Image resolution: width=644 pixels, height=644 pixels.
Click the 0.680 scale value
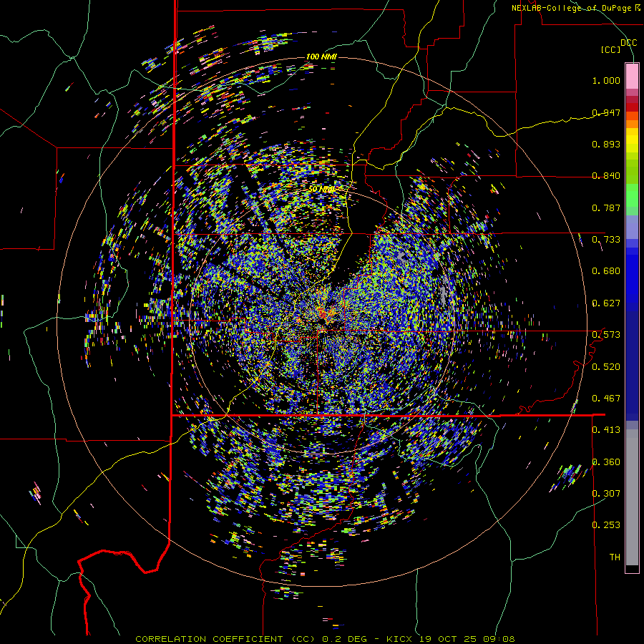pos(606,271)
